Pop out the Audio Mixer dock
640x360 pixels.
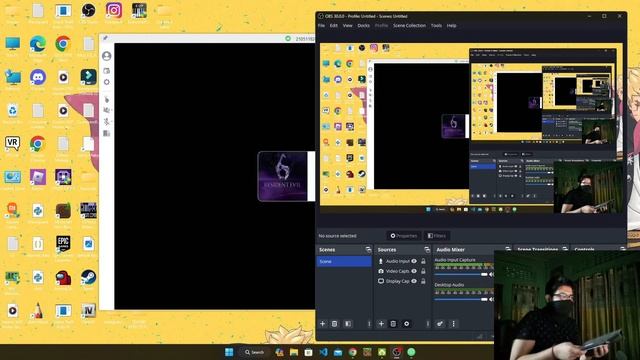coord(508,249)
